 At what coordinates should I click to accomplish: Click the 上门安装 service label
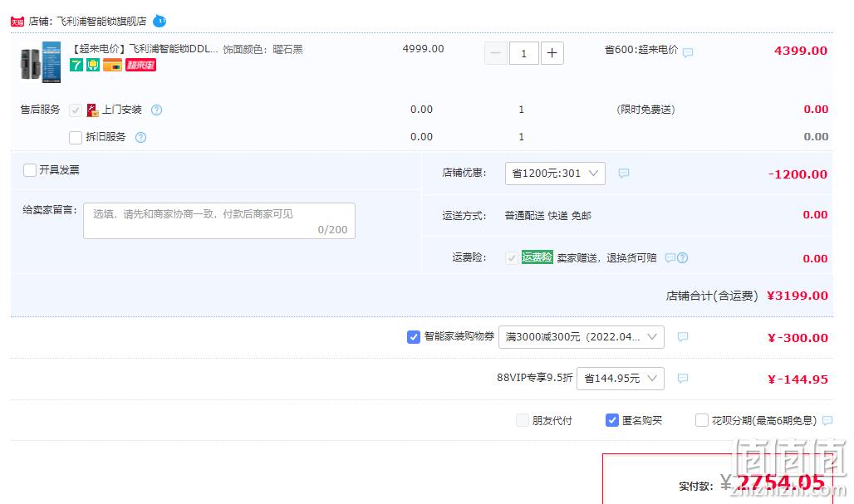122,110
